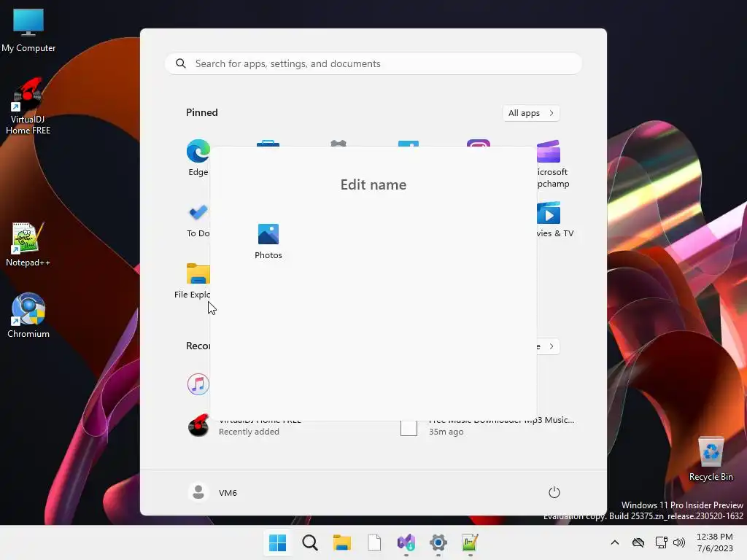This screenshot has height=560, width=747.
Task: Open pinned File Explorer in Start menu
Action: tap(193, 281)
